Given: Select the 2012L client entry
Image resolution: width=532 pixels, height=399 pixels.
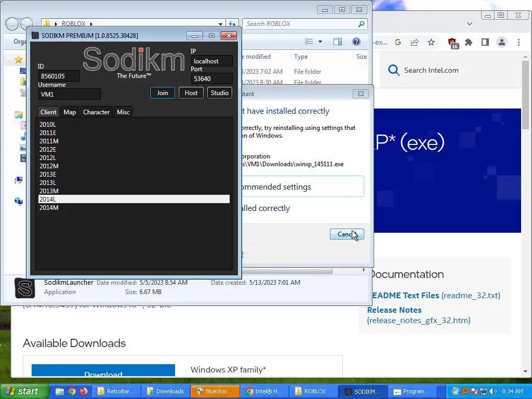Looking at the screenshot, I should click(x=134, y=158).
